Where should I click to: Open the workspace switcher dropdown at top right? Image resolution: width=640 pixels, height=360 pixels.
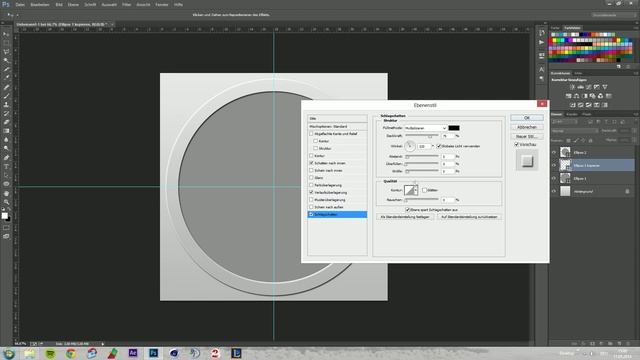[613, 15]
